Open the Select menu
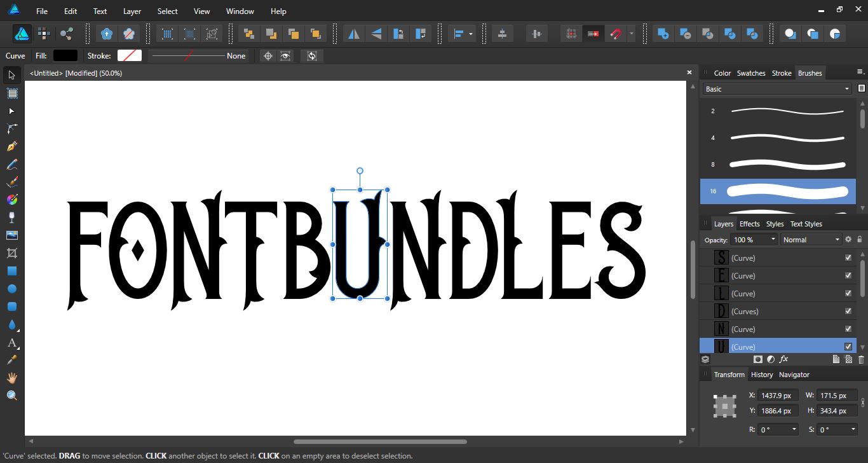Screen dimensions: 868x463 tap(168, 11)
